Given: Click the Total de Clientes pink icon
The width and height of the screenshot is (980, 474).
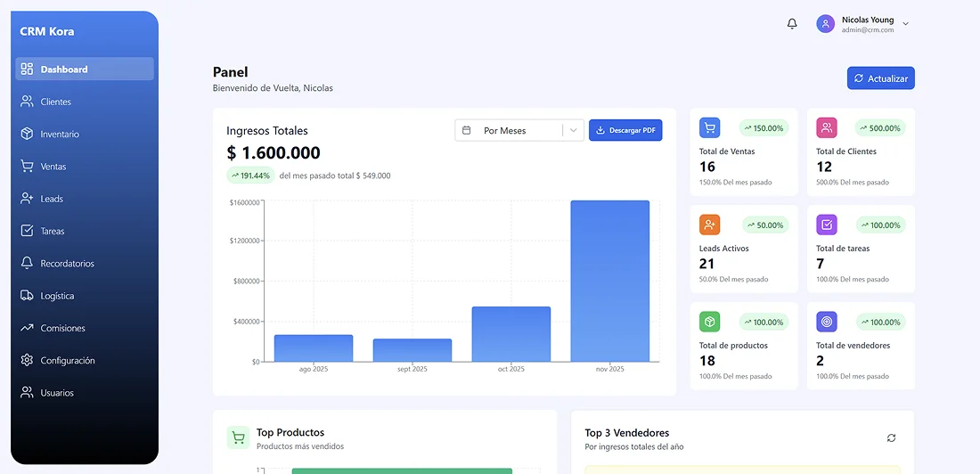Looking at the screenshot, I should 826,127.
